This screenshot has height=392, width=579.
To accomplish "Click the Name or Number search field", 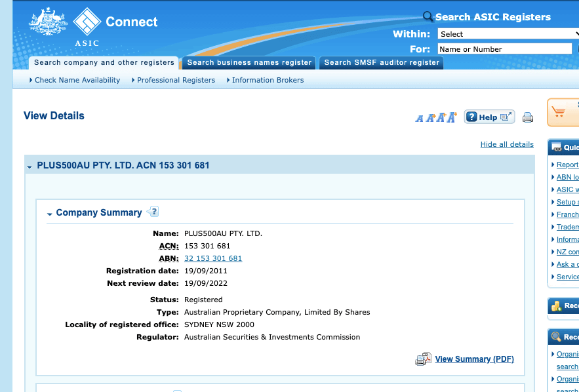I will click(x=505, y=49).
